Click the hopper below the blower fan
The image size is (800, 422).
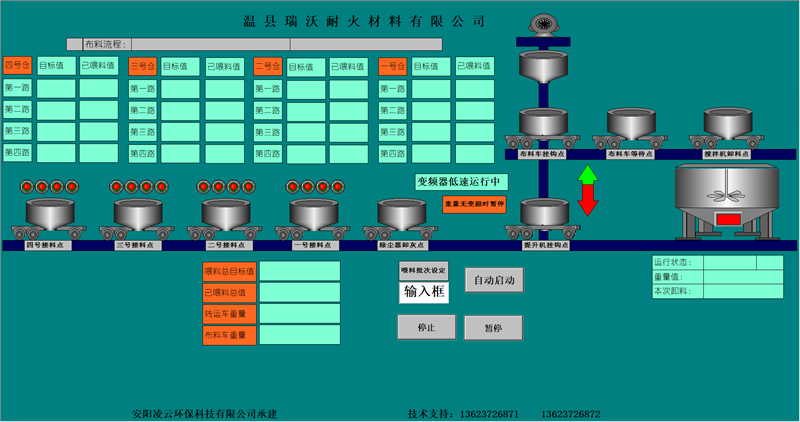click(x=543, y=68)
